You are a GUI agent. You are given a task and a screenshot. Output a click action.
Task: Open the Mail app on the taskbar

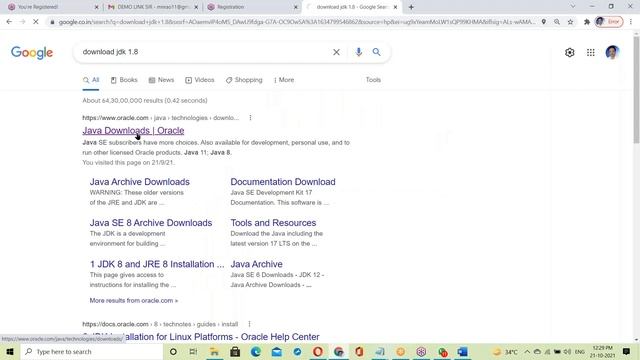point(277,352)
